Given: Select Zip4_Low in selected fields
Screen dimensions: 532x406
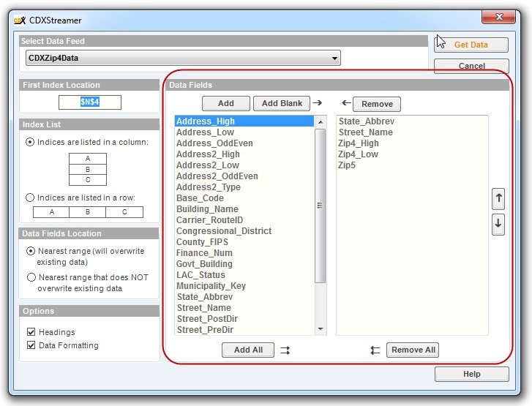Looking at the screenshot, I should [x=412, y=154].
